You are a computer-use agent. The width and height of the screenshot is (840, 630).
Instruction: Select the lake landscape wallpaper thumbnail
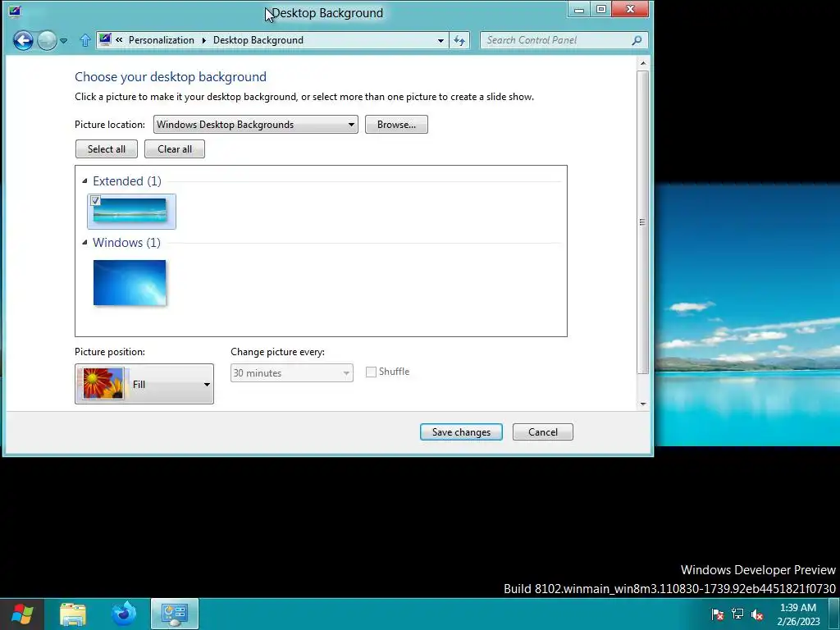pyautogui.click(x=130, y=211)
